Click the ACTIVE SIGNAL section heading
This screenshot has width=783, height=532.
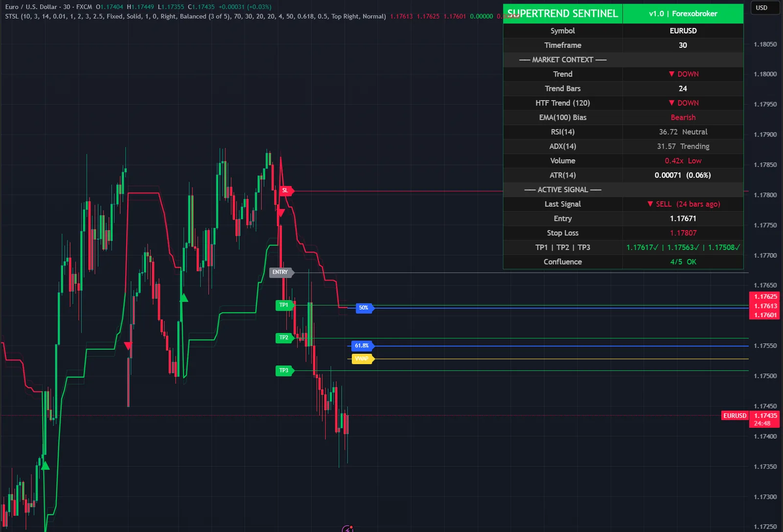[563, 190]
